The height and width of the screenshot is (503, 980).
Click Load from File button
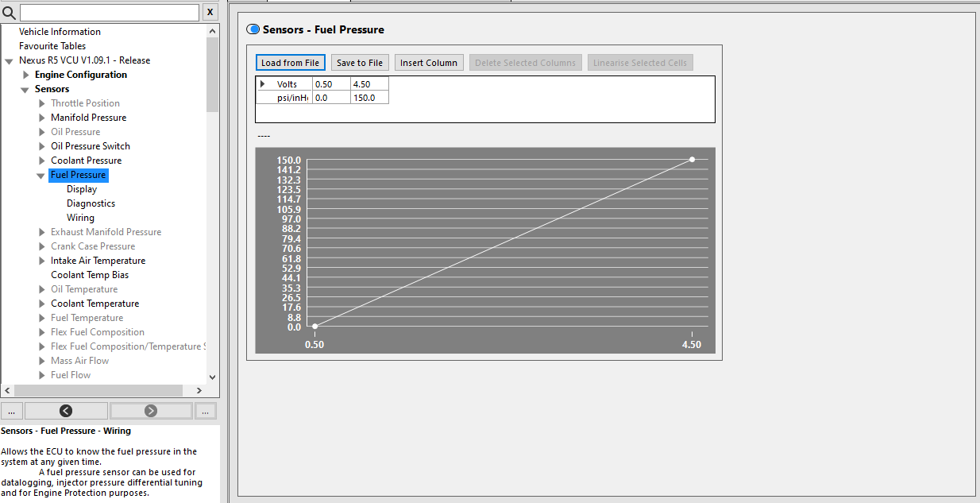point(290,63)
